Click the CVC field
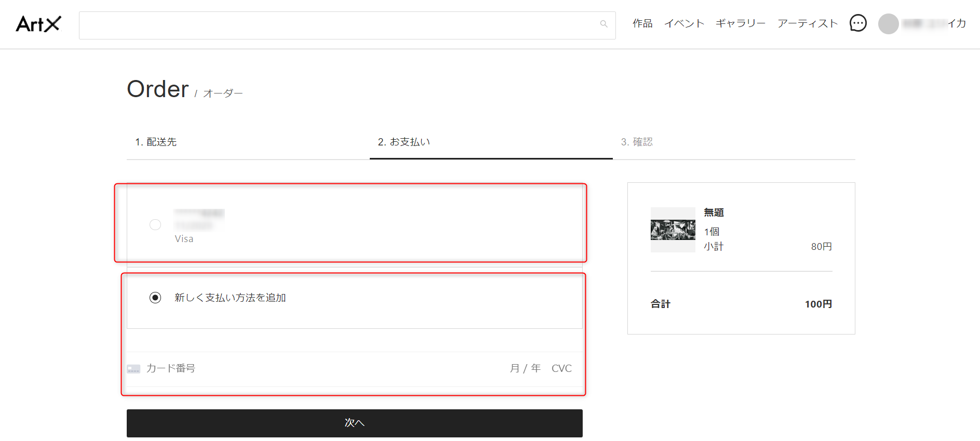The width and height of the screenshot is (980, 441). point(561,368)
